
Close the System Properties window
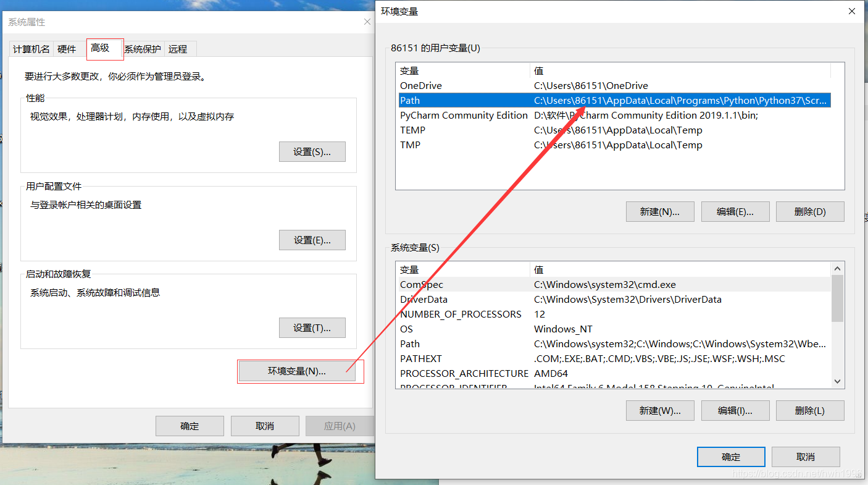coord(367,22)
